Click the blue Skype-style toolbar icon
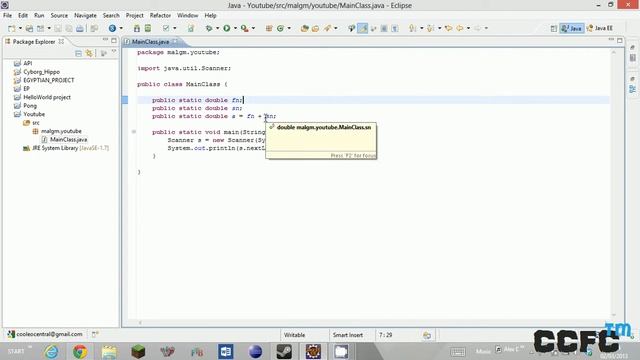The image size is (640, 360). 112,28
